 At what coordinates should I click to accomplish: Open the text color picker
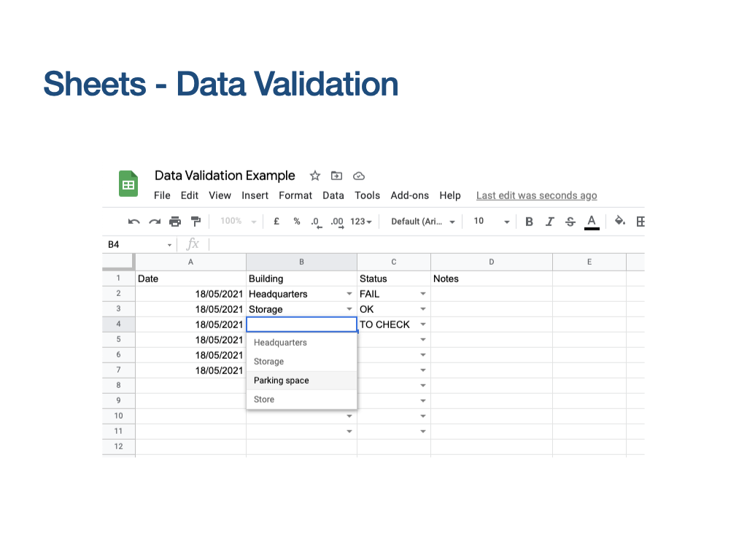(592, 222)
